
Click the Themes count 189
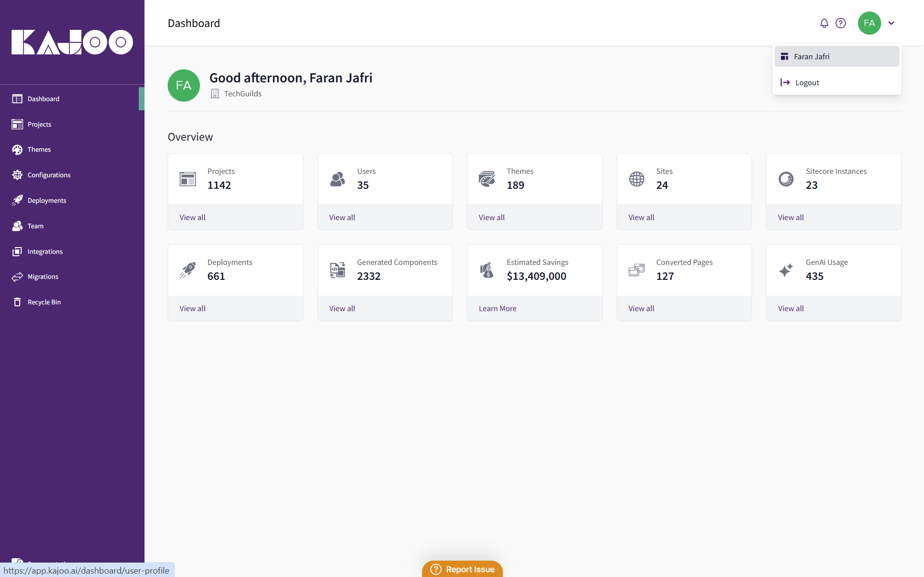point(515,185)
